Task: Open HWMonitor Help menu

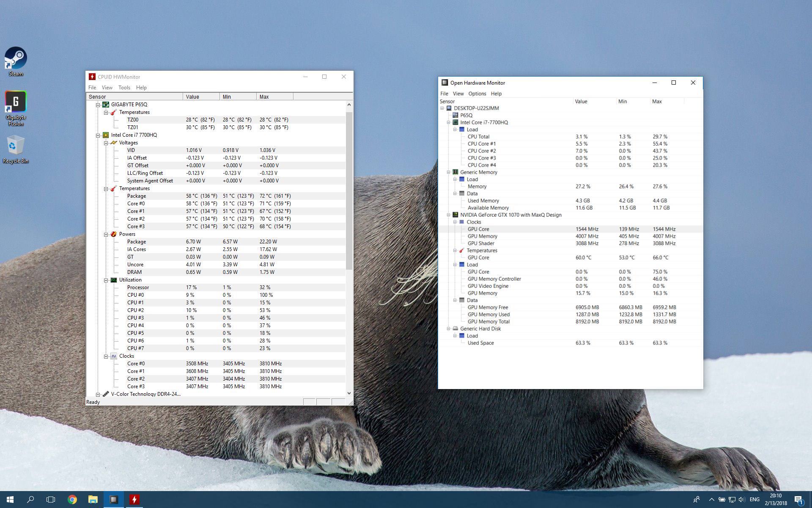Action: (x=141, y=88)
